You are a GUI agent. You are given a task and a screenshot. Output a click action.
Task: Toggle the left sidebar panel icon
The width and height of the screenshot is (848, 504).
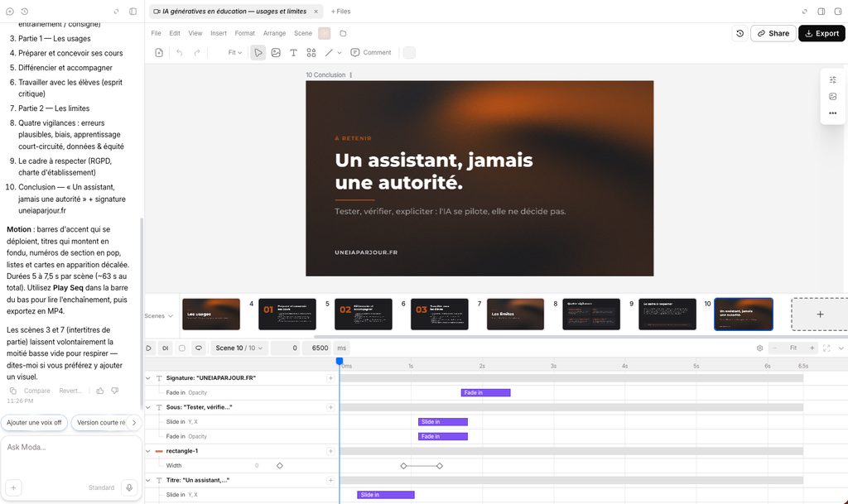point(133,11)
